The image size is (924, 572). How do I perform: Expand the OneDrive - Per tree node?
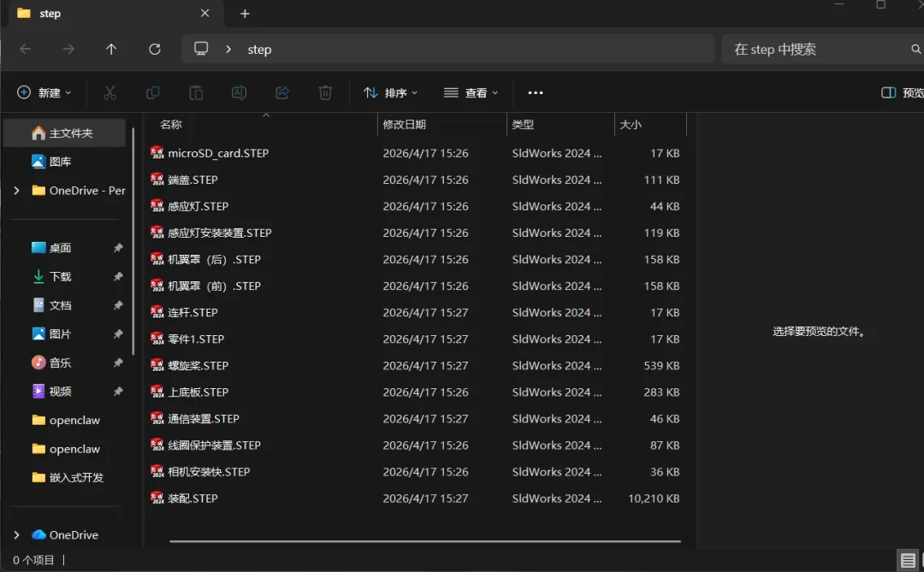click(x=16, y=191)
